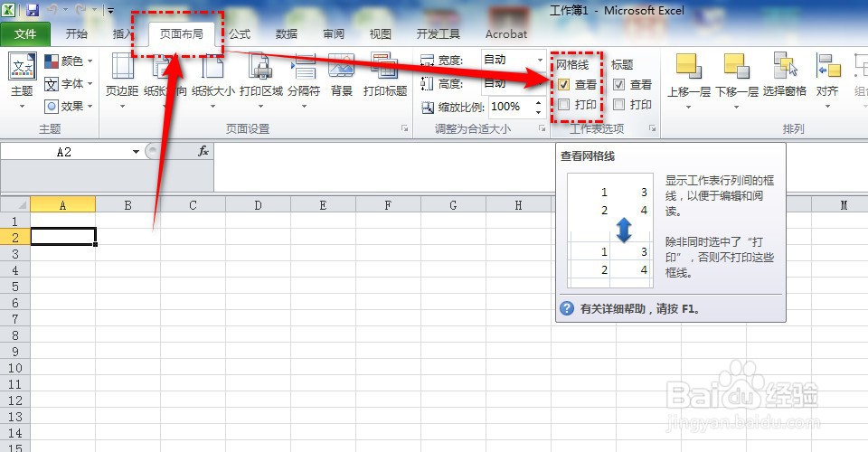Open 工作表选项 dialog launcher
868x452 pixels.
652,128
